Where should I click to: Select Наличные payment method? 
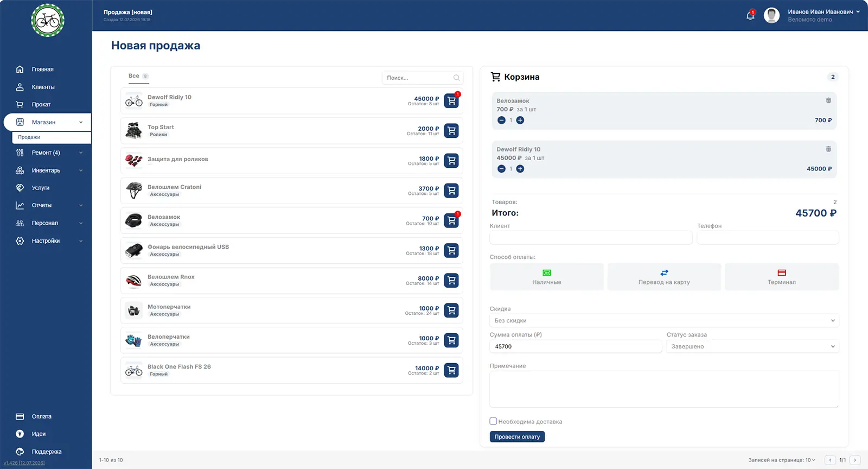click(547, 277)
